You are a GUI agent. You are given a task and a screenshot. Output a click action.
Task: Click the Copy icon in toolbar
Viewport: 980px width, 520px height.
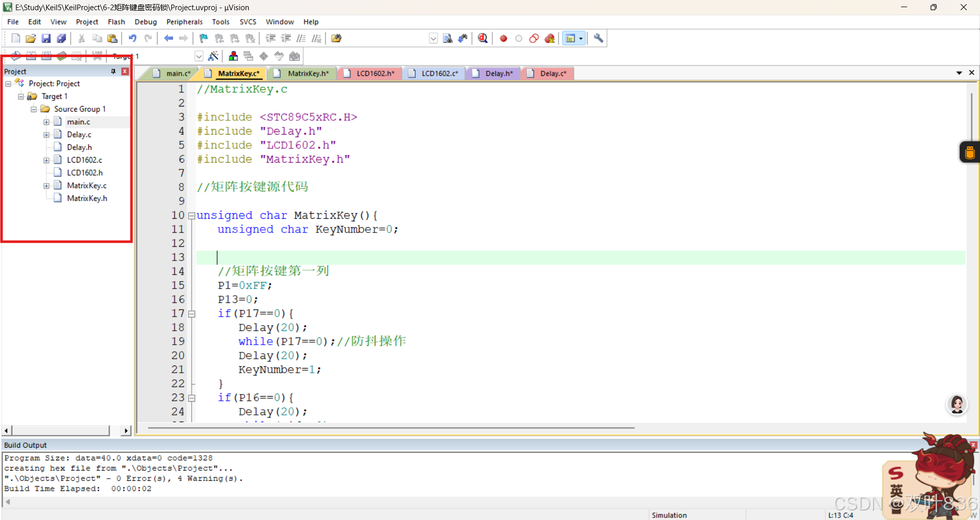[x=97, y=38]
